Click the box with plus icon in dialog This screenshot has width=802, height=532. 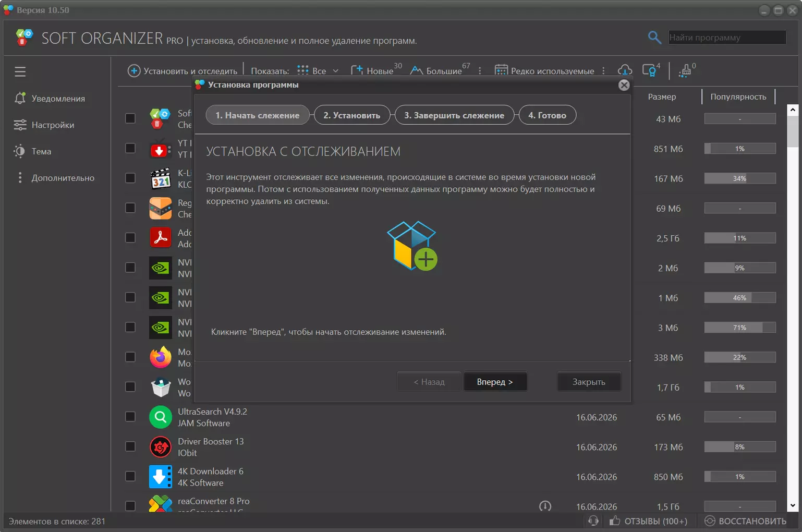coord(412,246)
